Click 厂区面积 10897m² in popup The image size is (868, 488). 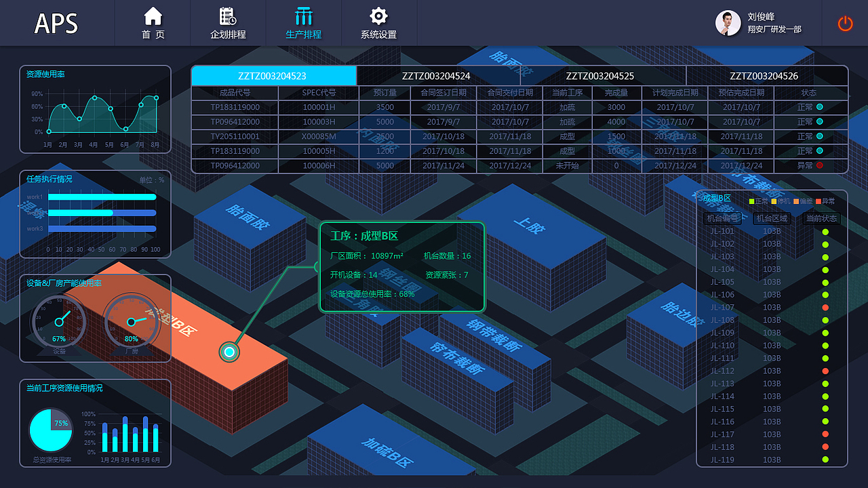coord(367,256)
